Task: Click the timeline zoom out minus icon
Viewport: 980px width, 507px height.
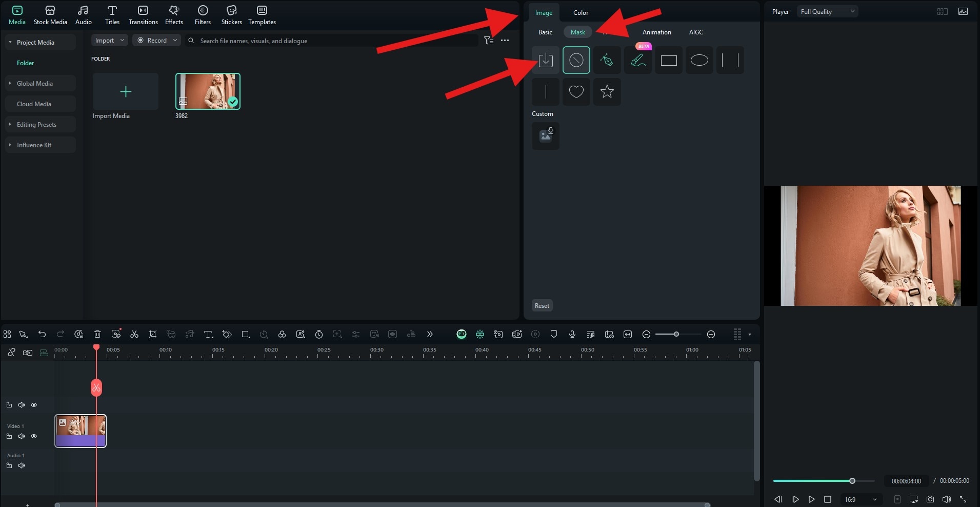Action: pyautogui.click(x=647, y=334)
